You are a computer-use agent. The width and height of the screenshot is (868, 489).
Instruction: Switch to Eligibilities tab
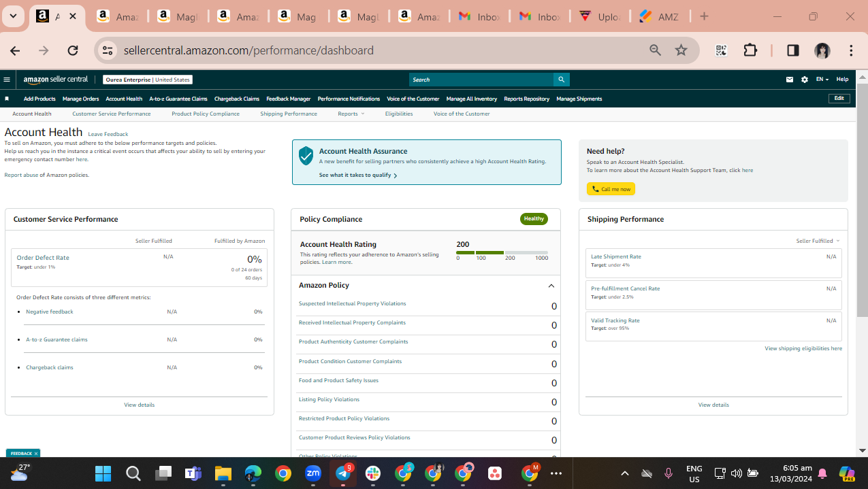click(399, 114)
